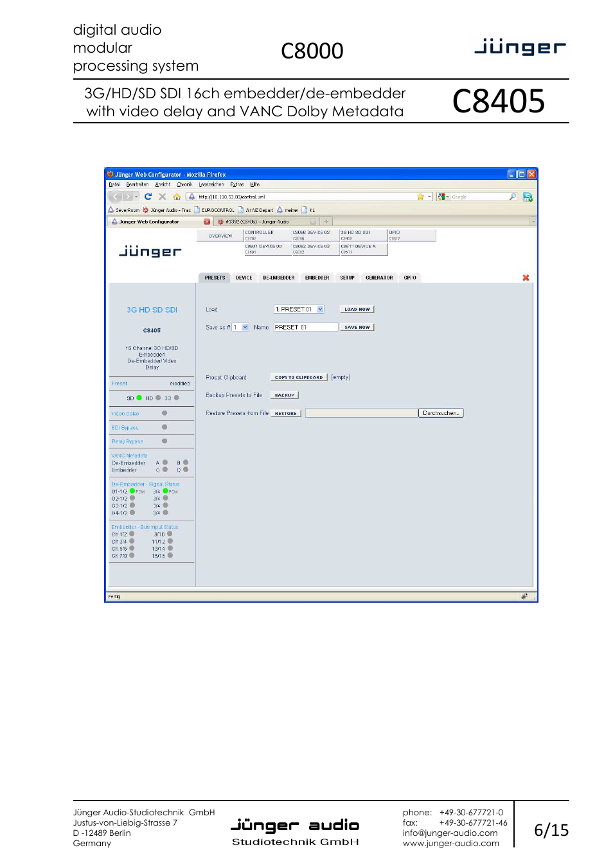Click the browser Back arrow button
613x868 pixels.
point(116,197)
